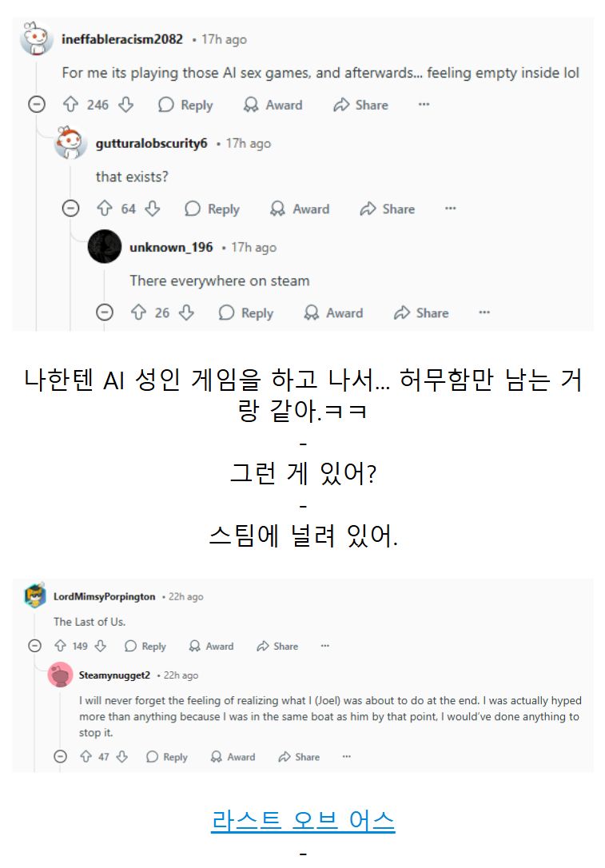Screen dimensions: 605x868
Task: Open the 라스트 오브 어스 hyperlink
Action: [x=303, y=820]
